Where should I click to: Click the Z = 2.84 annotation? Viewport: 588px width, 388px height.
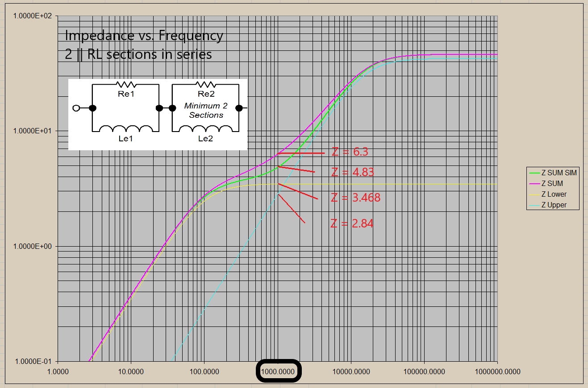coord(352,223)
